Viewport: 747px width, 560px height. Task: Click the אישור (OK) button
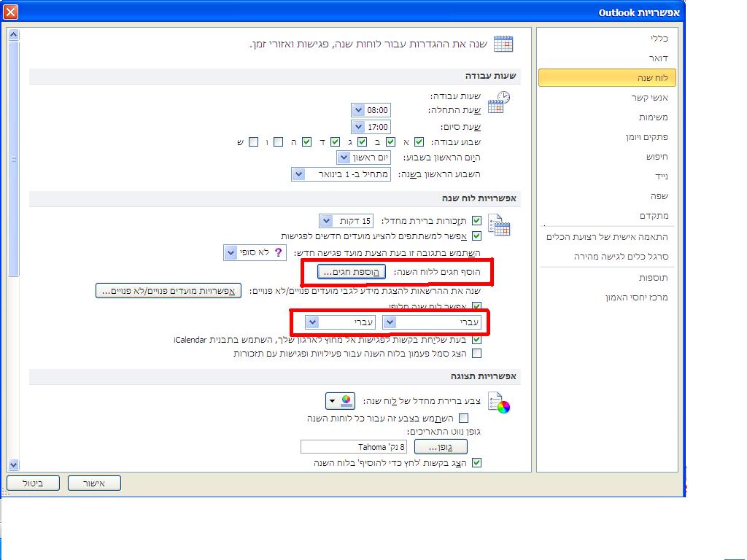click(x=94, y=483)
